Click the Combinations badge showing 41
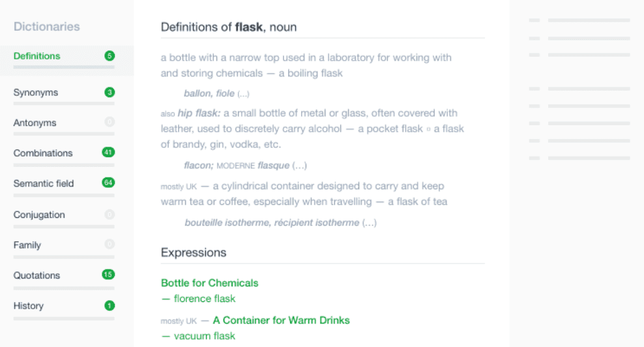Image resolution: width=644 pixels, height=347 pixels. pyautogui.click(x=108, y=153)
